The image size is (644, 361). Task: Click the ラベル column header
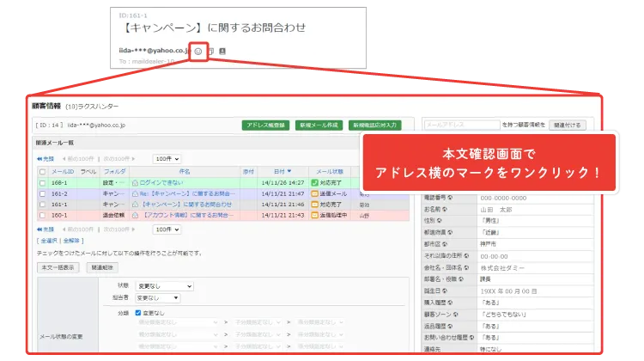(88, 171)
